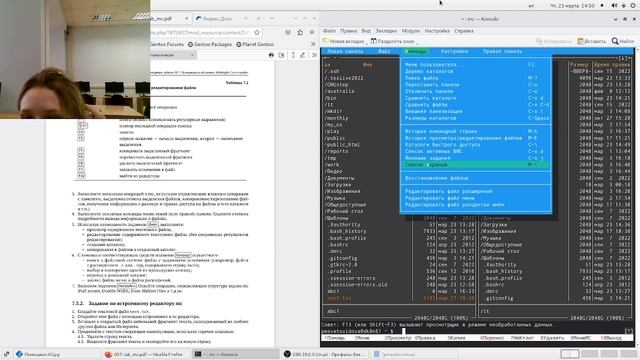Click the volume icon in system tray
The width and height of the screenshot is (640, 360).
(x=614, y=6)
